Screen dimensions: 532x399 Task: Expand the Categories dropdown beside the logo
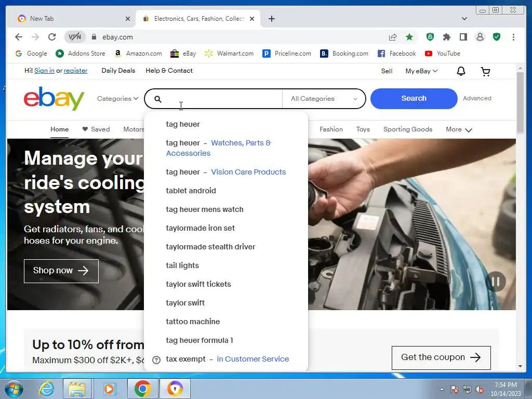[x=117, y=98]
